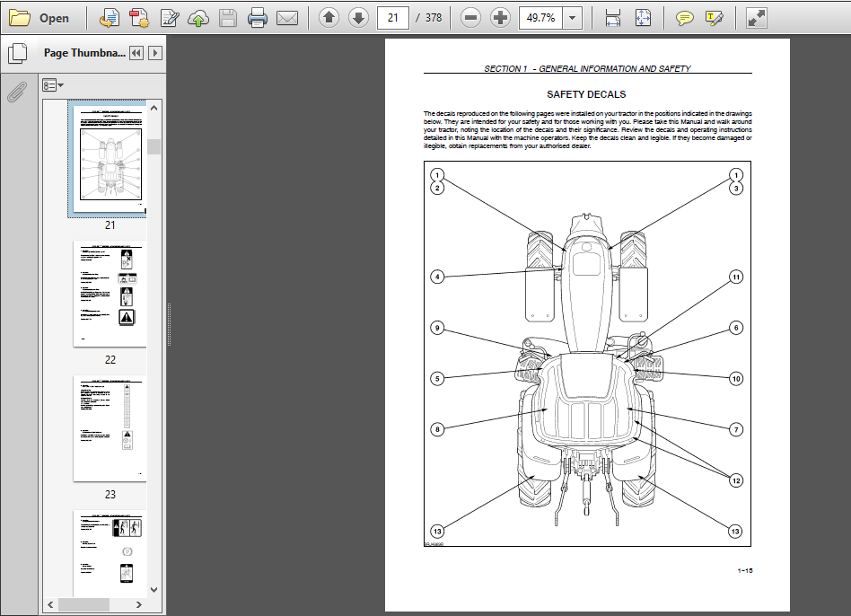
Task: Print the document
Action: point(258,18)
